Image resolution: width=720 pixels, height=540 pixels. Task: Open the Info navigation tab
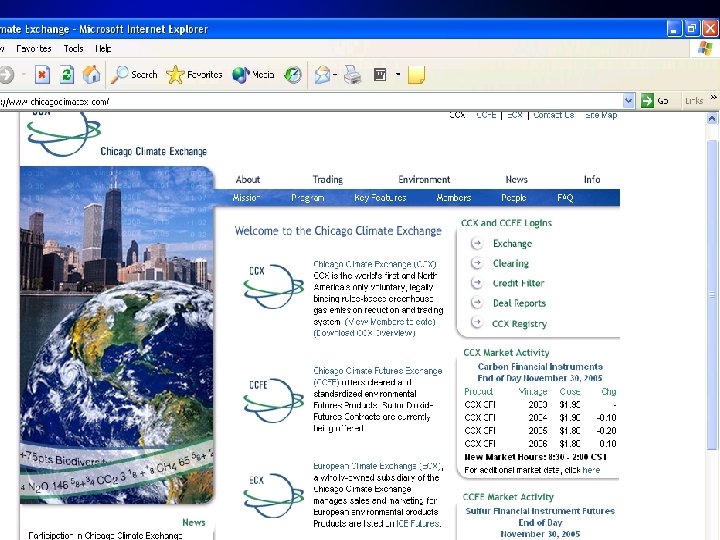click(x=592, y=180)
